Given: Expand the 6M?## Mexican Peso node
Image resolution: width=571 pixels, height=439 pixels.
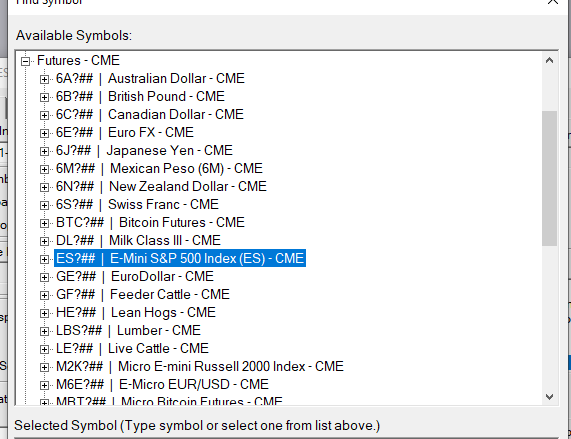Looking at the screenshot, I should pyautogui.click(x=44, y=169).
